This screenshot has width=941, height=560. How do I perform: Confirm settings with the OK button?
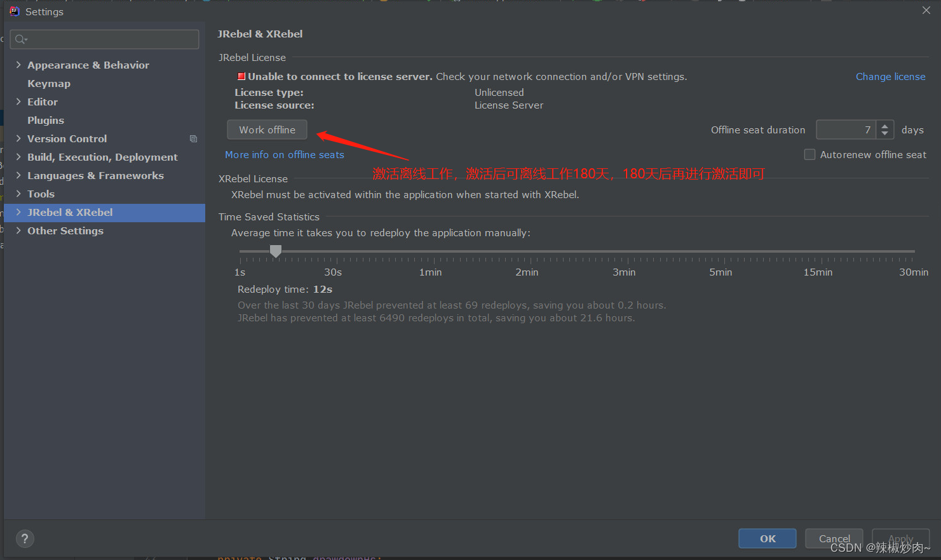click(x=768, y=538)
